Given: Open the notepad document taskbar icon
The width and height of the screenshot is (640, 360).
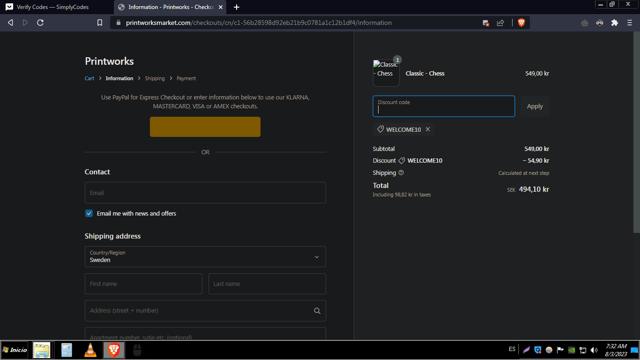Looking at the screenshot, I should pos(67,350).
